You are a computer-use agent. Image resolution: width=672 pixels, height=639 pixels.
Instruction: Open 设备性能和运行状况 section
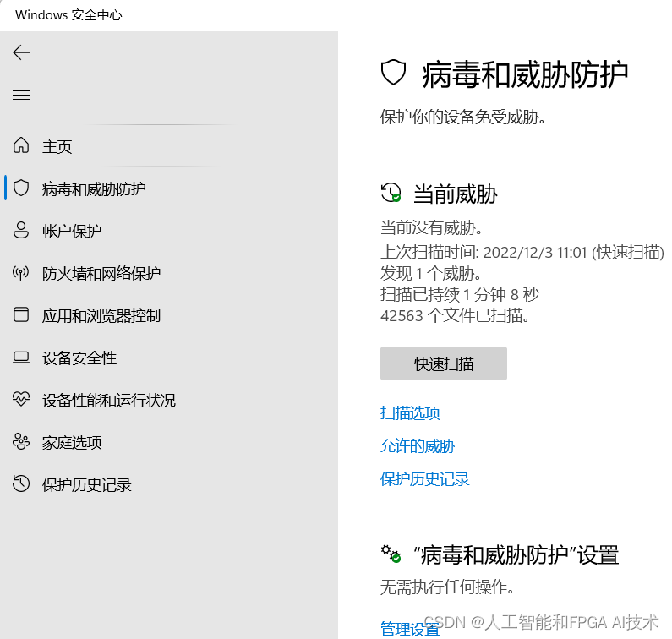[109, 401]
